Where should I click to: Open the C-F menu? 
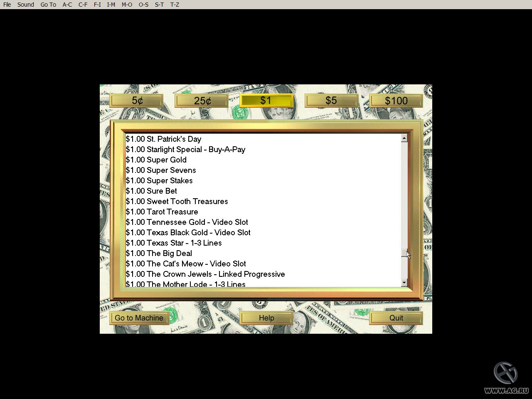coord(83,5)
